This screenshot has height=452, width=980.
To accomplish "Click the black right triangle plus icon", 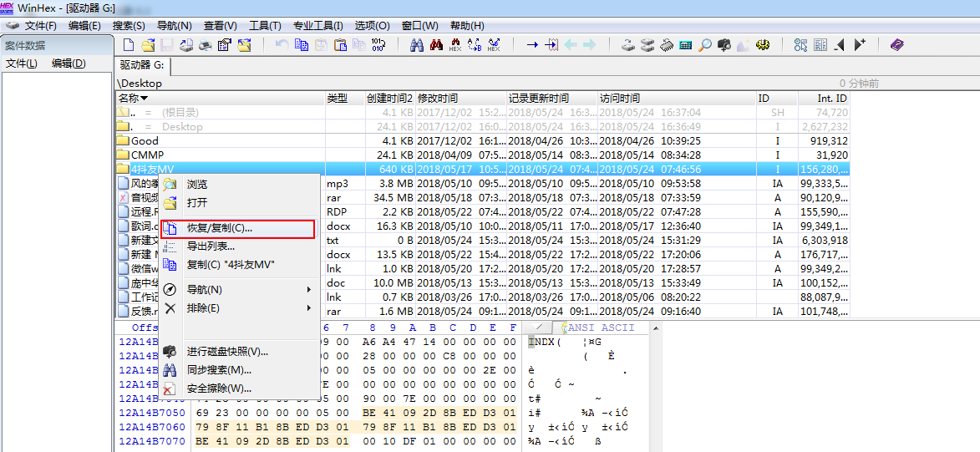I will (860, 45).
